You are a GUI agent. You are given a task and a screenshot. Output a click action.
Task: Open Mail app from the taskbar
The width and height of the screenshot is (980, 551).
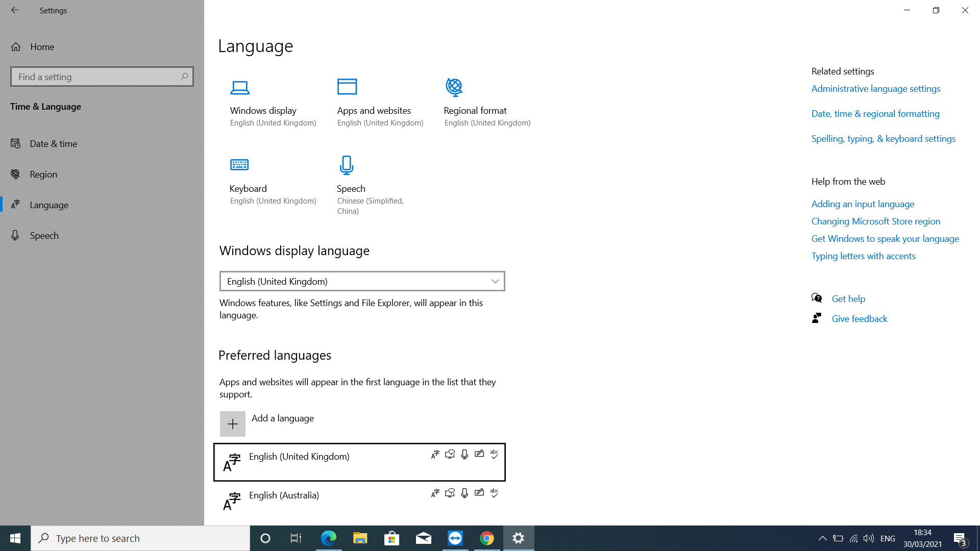(424, 538)
